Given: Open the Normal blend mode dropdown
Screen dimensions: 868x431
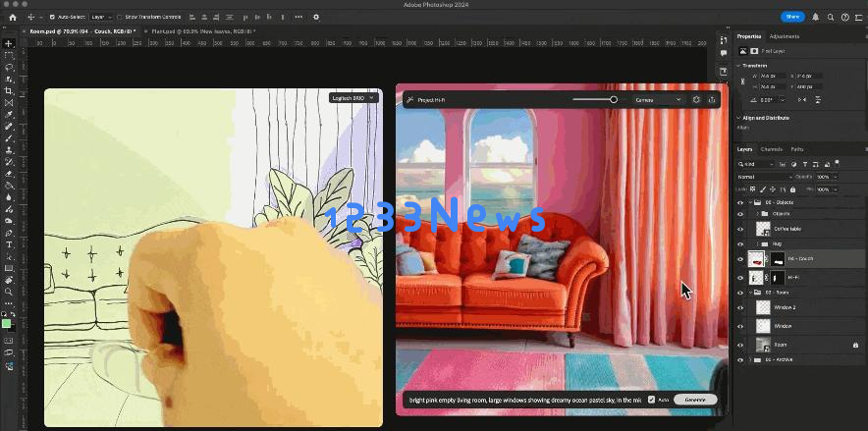Looking at the screenshot, I should click(765, 177).
